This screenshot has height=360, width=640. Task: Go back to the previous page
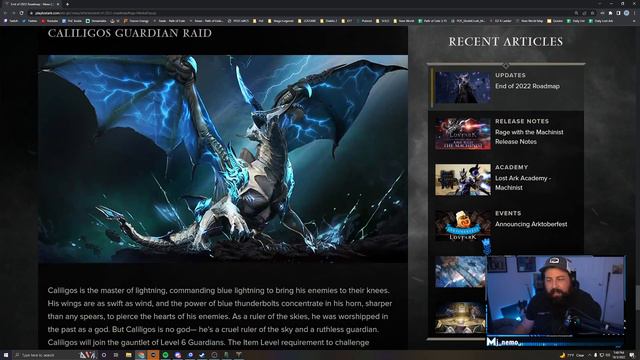5,13
